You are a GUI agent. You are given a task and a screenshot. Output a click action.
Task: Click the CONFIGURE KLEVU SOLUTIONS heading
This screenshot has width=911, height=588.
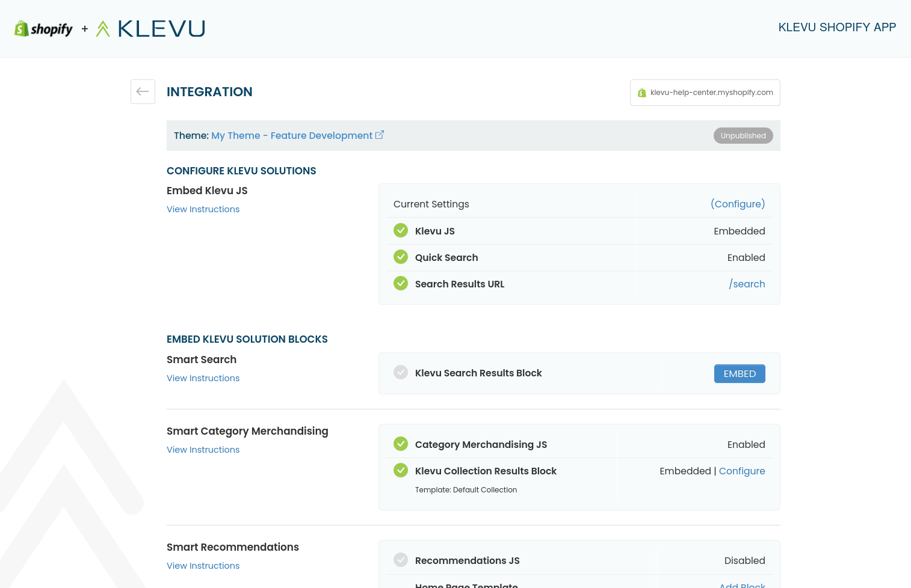[x=241, y=171]
